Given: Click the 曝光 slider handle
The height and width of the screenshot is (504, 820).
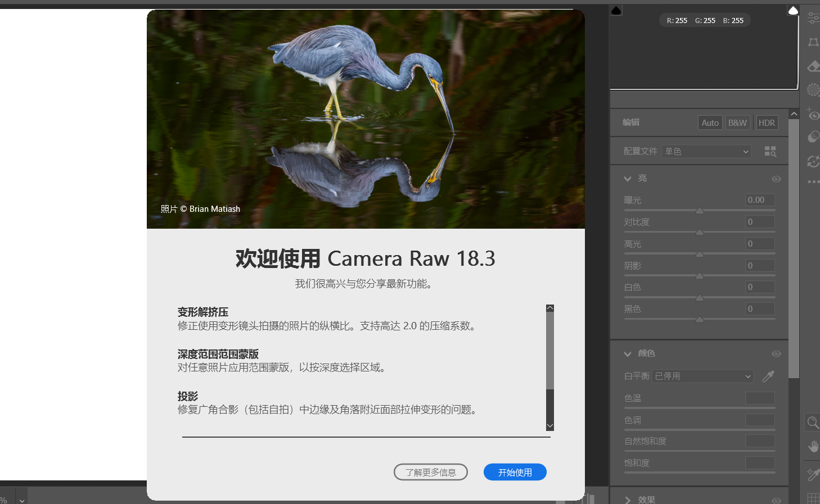Looking at the screenshot, I should [x=700, y=211].
